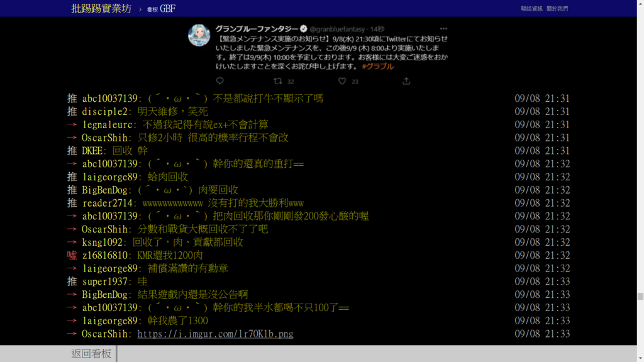Go to the 看板 GBF board link
The width and height of the screenshot is (644, 362).
tap(162, 9)
